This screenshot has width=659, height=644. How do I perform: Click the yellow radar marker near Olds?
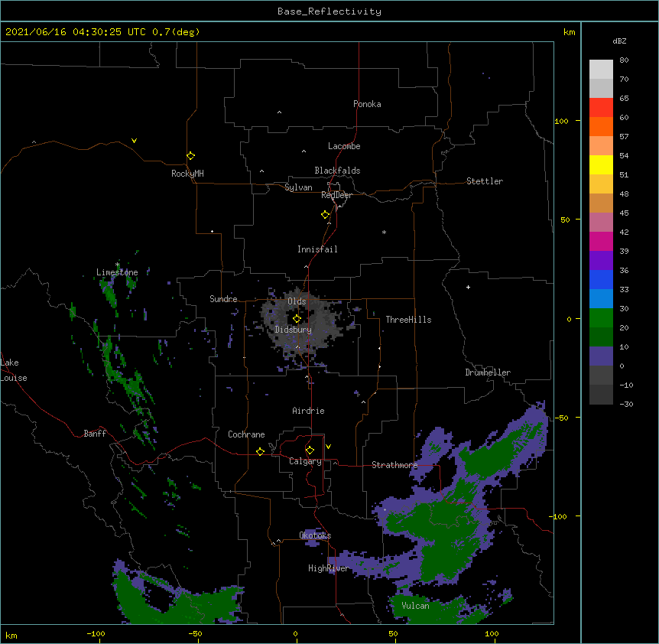(x=297, y=319)
